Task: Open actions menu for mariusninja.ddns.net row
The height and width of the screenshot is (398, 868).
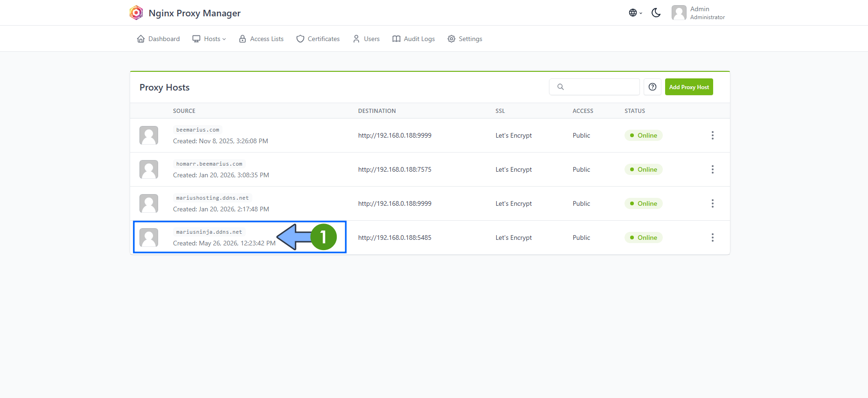Action: point(712,237)
